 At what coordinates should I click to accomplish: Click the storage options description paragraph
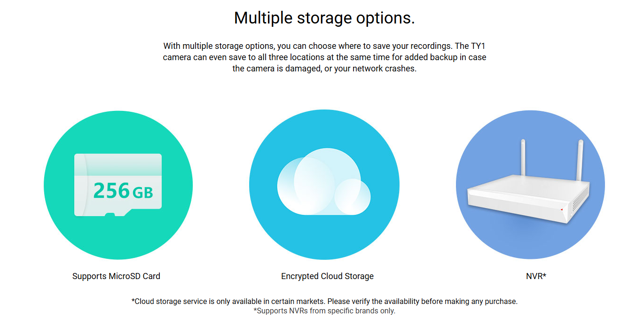[324, 57]
